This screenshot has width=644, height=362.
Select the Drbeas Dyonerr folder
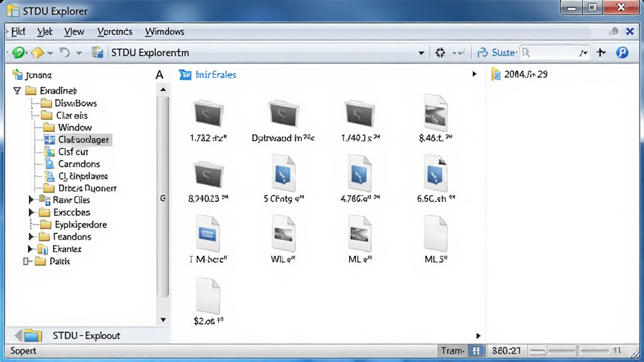80,189
